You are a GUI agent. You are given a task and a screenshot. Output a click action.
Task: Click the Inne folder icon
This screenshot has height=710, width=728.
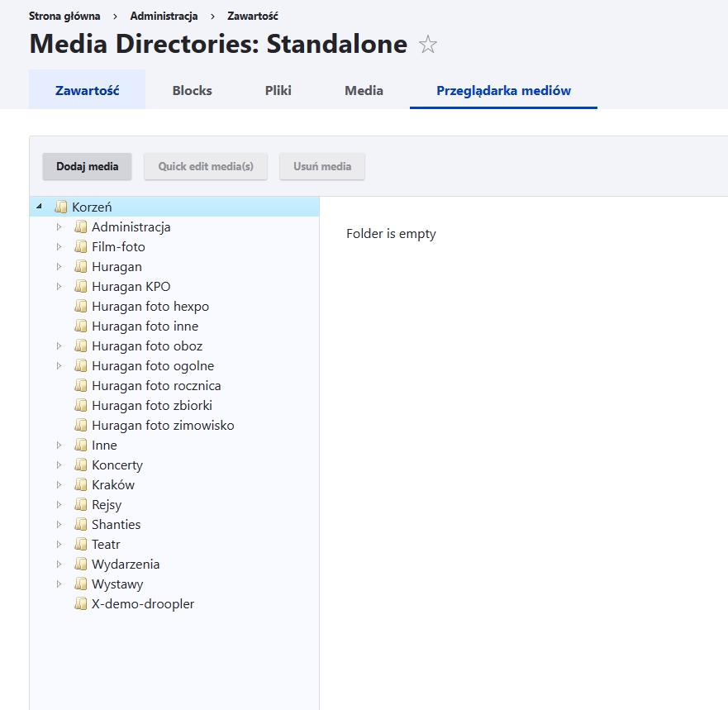(x=81, y=445)
